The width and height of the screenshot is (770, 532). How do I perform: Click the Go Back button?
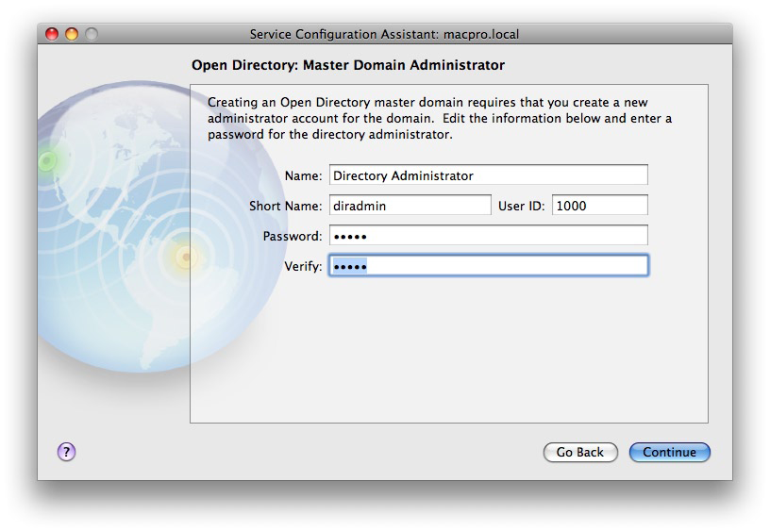(x=580, y=452)
